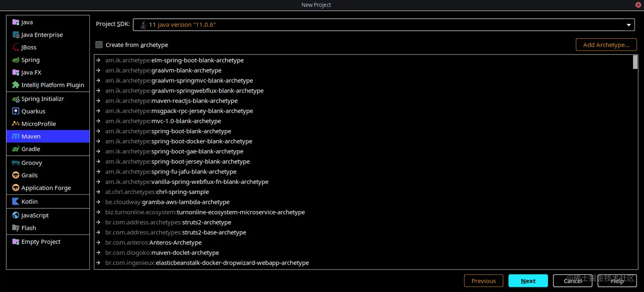The image size is (644, 292).
Task: Open the Project SDK dropdown arrow
Action: coord(629,25)
